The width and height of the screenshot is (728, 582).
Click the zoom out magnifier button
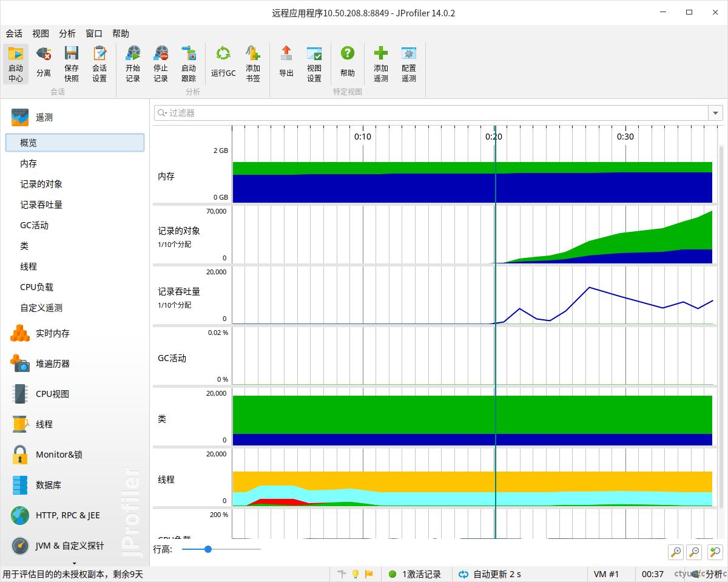(x=695, y=552)
